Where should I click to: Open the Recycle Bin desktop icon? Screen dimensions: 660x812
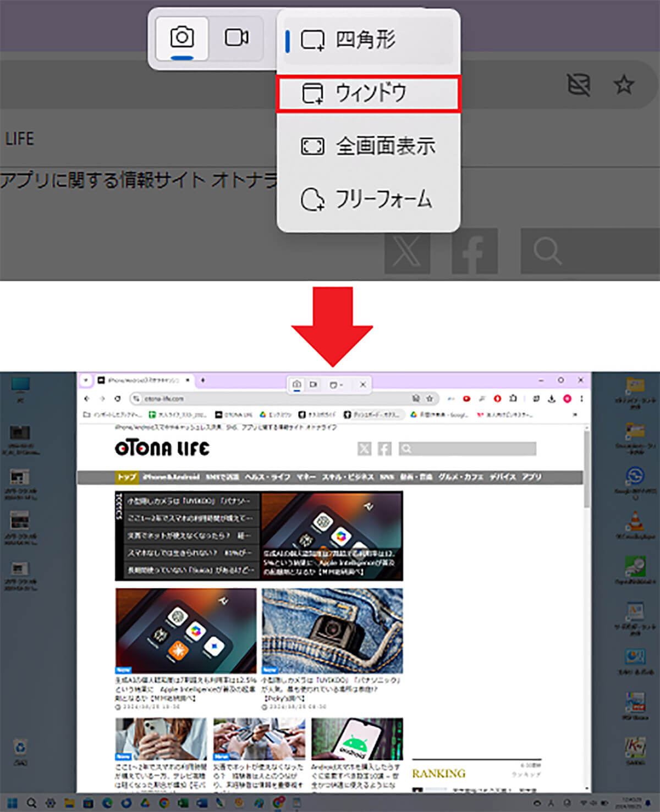[x=20, y=752]
